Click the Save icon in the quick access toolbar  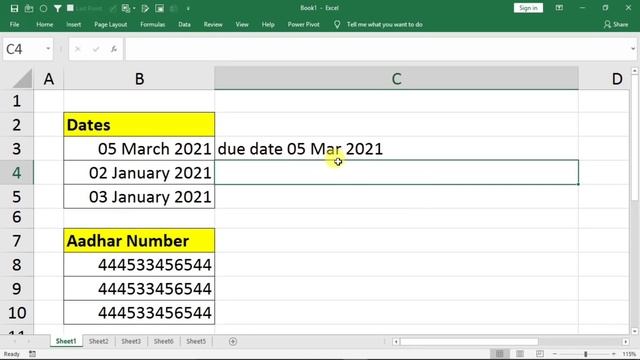14,8
